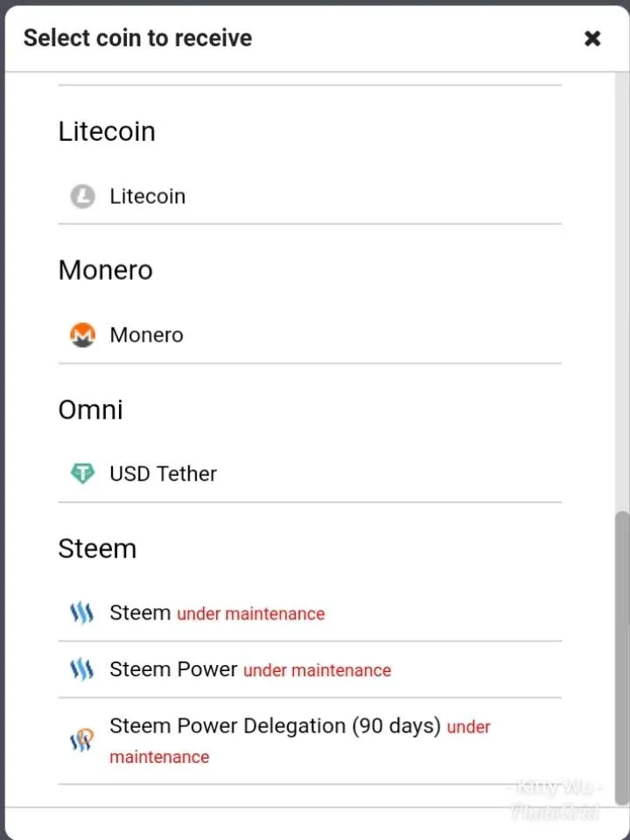Choose the Steem Power option
Image resolution: width=630 pixels, height=840 pixels.
310,669
